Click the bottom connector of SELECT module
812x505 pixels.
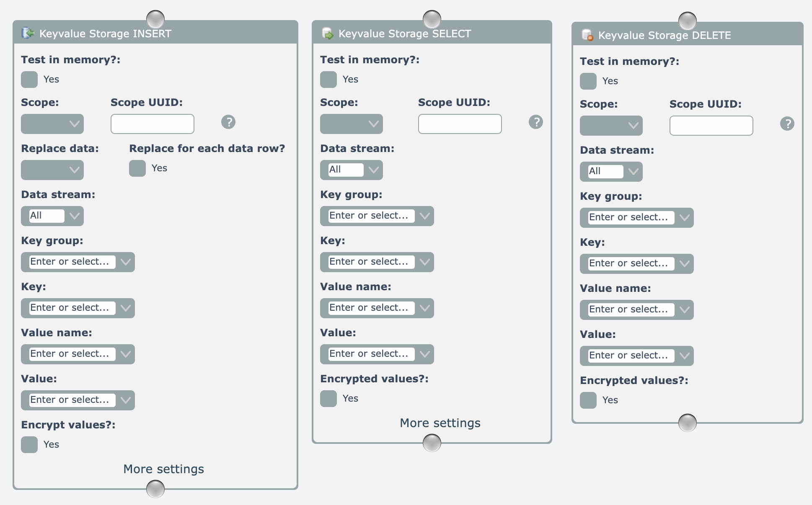(x=432, y=443)
